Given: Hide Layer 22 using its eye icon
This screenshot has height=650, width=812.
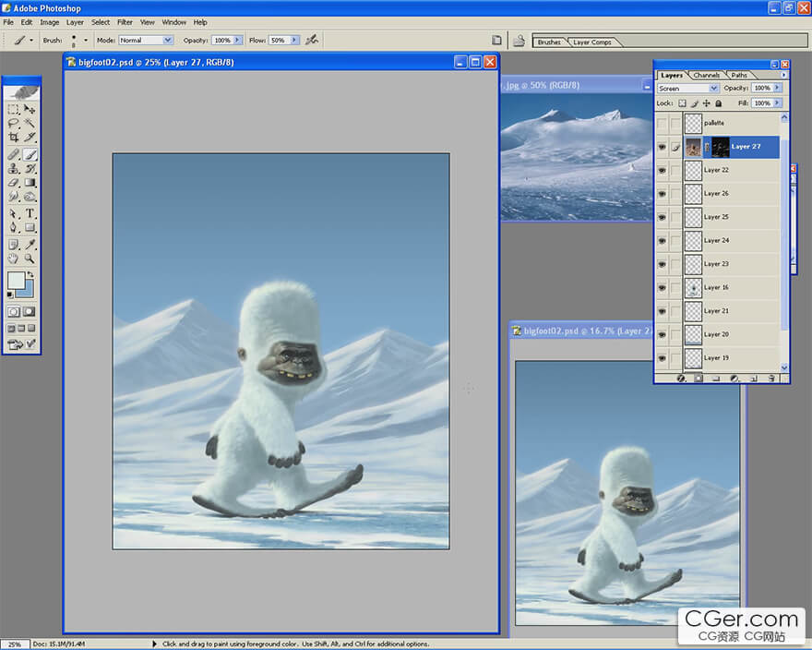Looking at the screenshot, I should pos(662,170).
